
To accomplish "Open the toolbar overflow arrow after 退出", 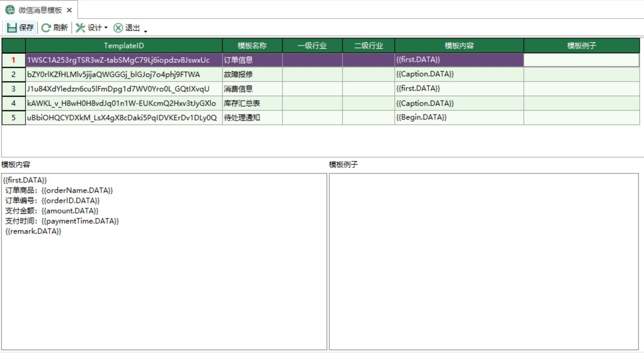I will click(x=146, y=31).
